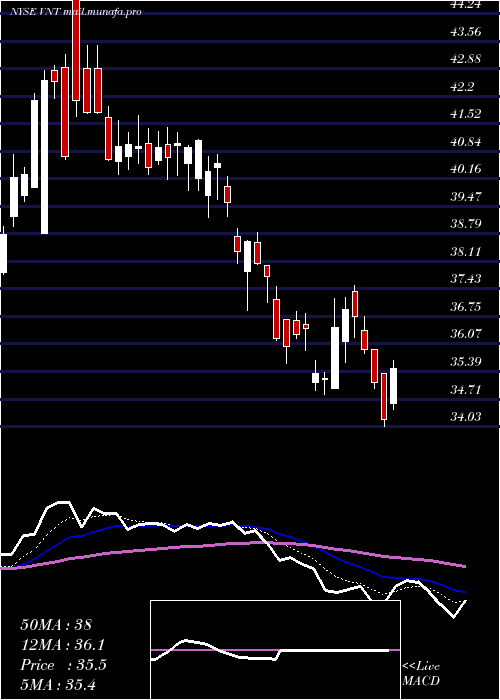500x700 pixels.
Task: Click the NYSE VNT chart title
Action: 76,12
